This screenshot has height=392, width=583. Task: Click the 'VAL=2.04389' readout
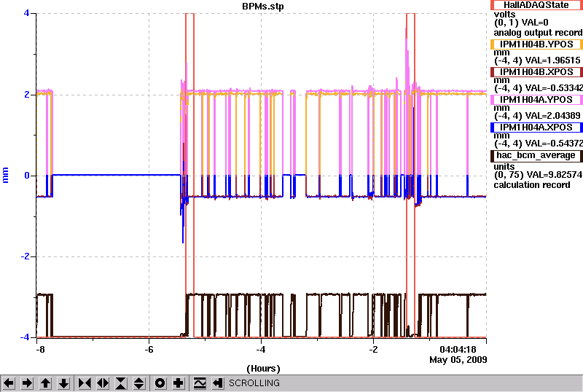pos(552,116)
